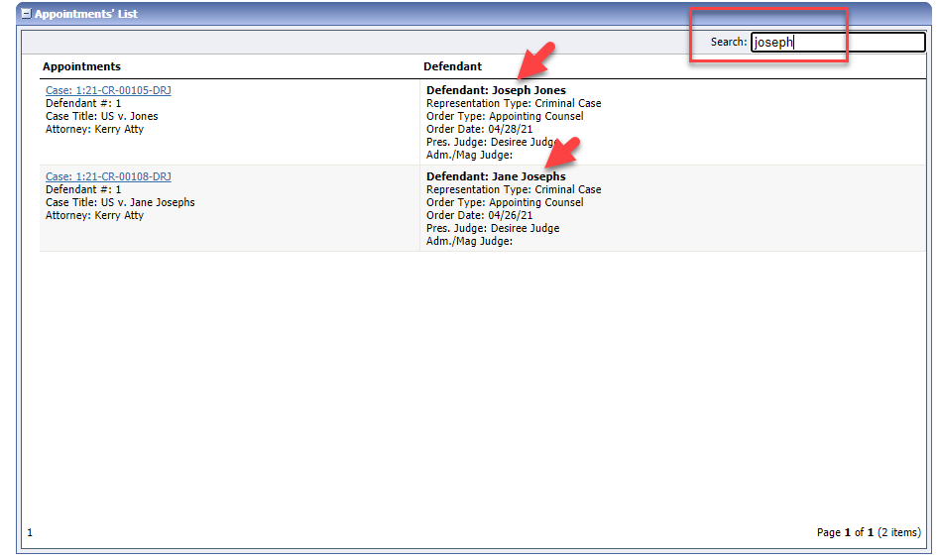
Task: Click Case Title: US v. Jones
Action: tap(102, 116)
